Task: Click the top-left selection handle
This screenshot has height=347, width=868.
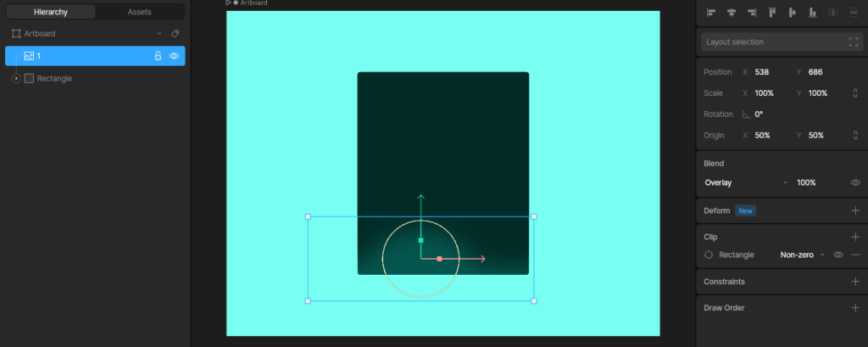Action: point(308,216)
